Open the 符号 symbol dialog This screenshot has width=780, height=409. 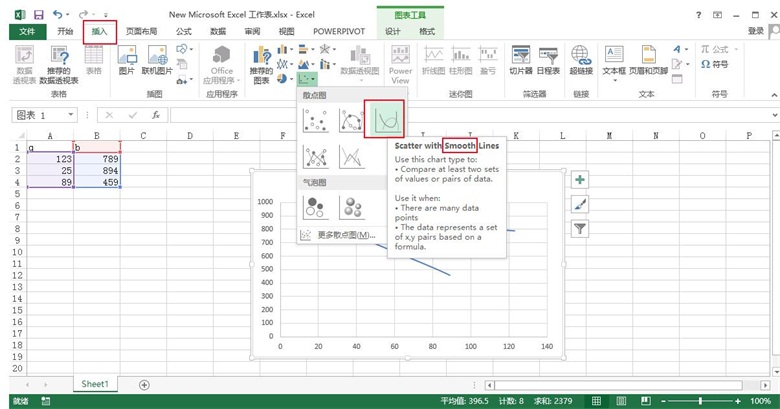tap(714, 65)
